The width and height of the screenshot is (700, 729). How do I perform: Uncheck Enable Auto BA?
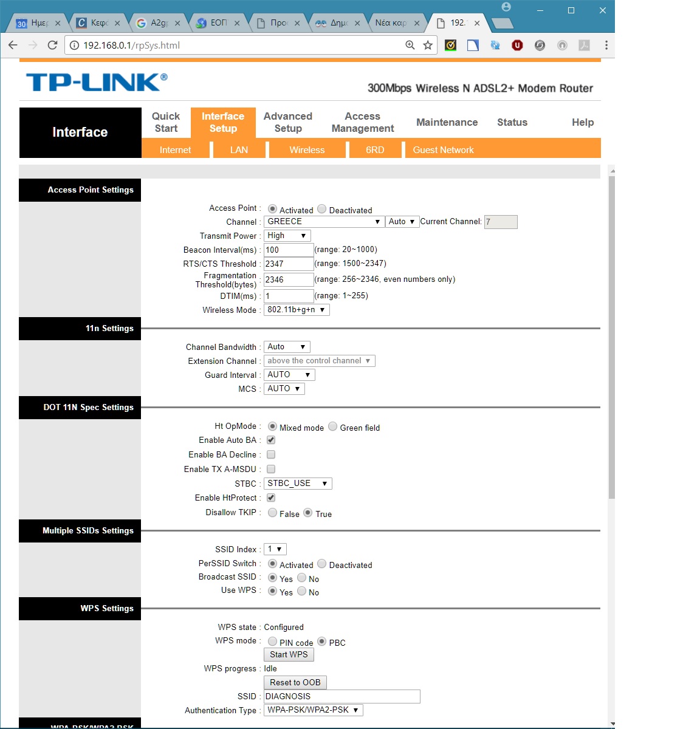click(x=271, y=440)
